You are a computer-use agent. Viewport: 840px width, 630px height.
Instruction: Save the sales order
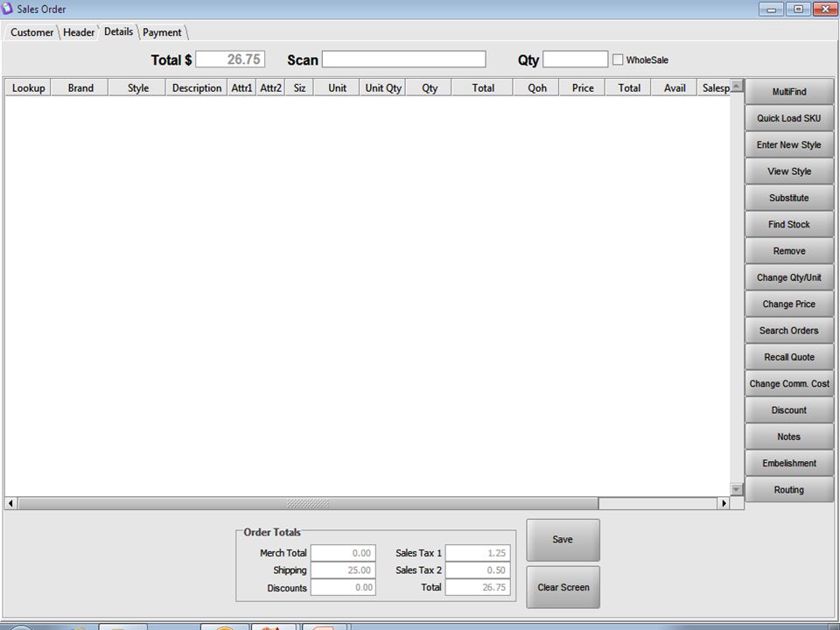(x=563, y=540)
